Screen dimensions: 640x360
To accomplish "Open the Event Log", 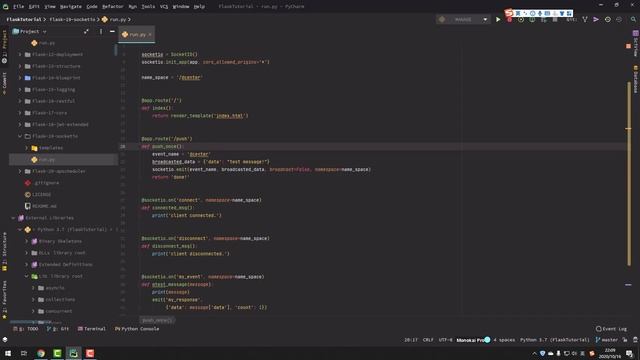I will click(x=611, y=329).
